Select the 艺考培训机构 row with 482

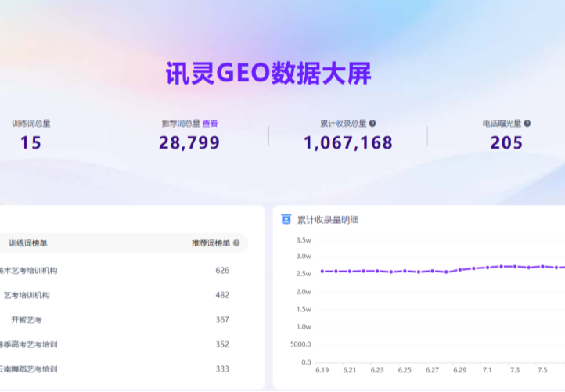tap(123, 295)
